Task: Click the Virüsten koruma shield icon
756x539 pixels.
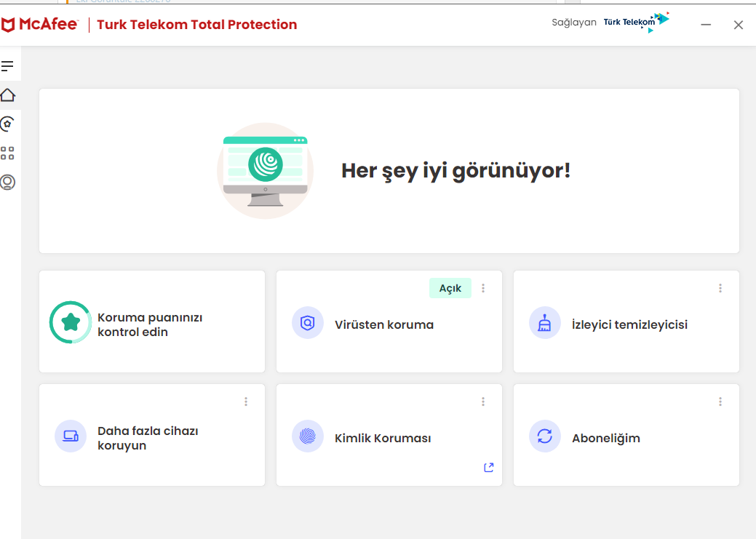Action: click(x=308, y=322)
